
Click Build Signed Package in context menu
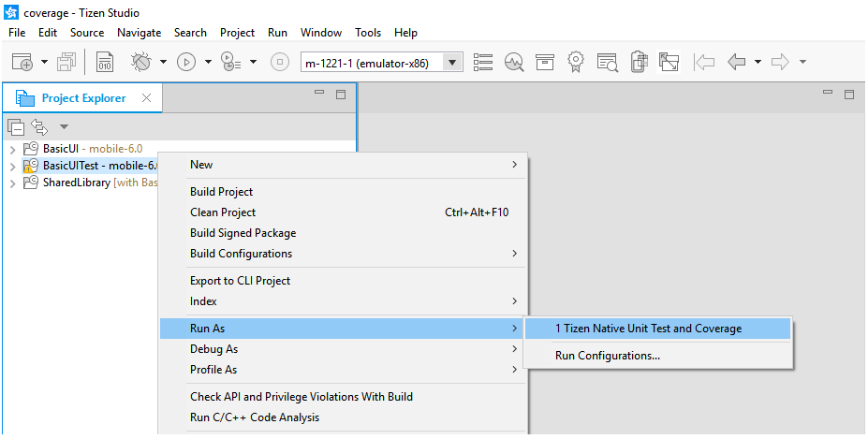tap(243, 233)
